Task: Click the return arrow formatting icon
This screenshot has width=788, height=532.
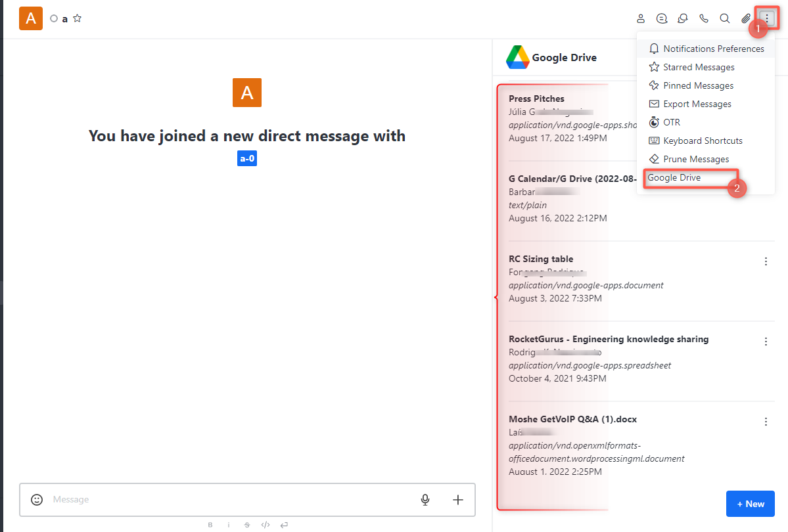Action: point(284,525)
